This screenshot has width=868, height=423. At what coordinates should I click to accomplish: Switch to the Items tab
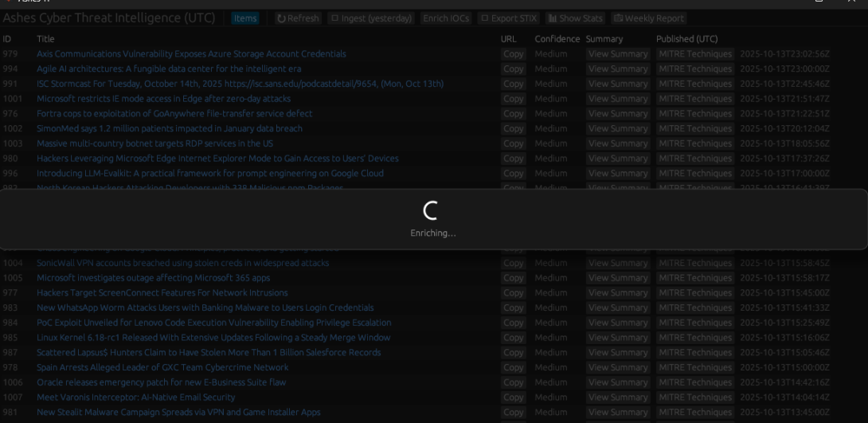tap(245, 18)
